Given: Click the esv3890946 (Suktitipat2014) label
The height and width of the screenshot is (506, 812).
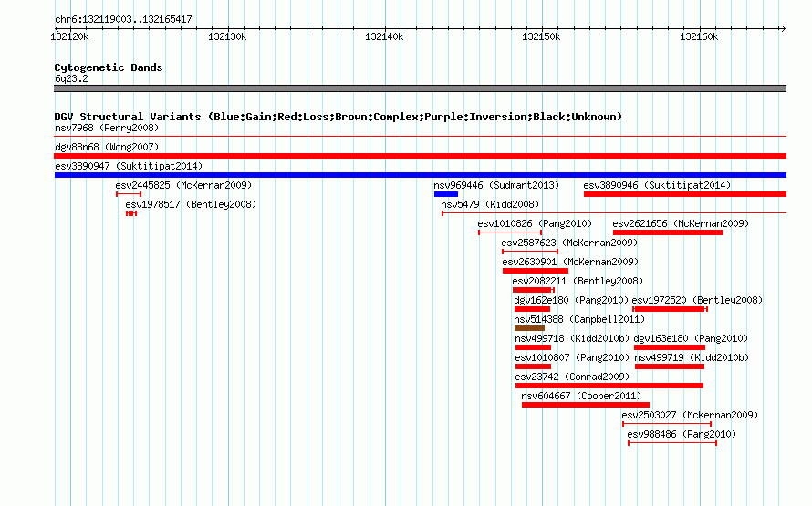Looking at the screenshot, I should (657, 185).
